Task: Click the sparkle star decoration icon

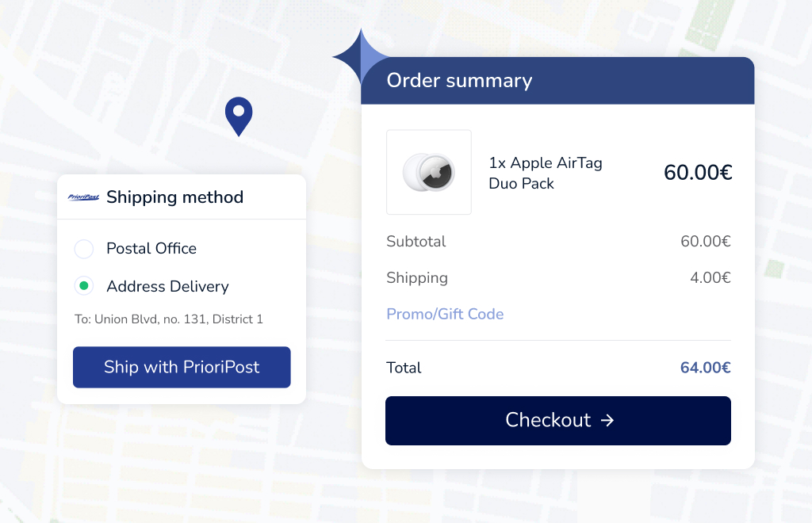Action: coord(359,57)
